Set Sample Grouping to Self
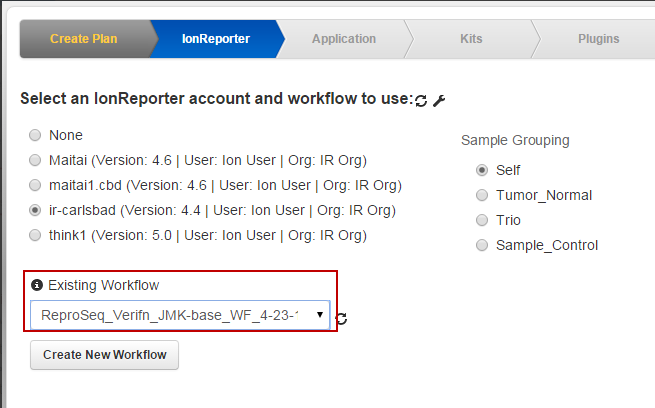Viewport: 655px width, 408px height. (483, 170)
